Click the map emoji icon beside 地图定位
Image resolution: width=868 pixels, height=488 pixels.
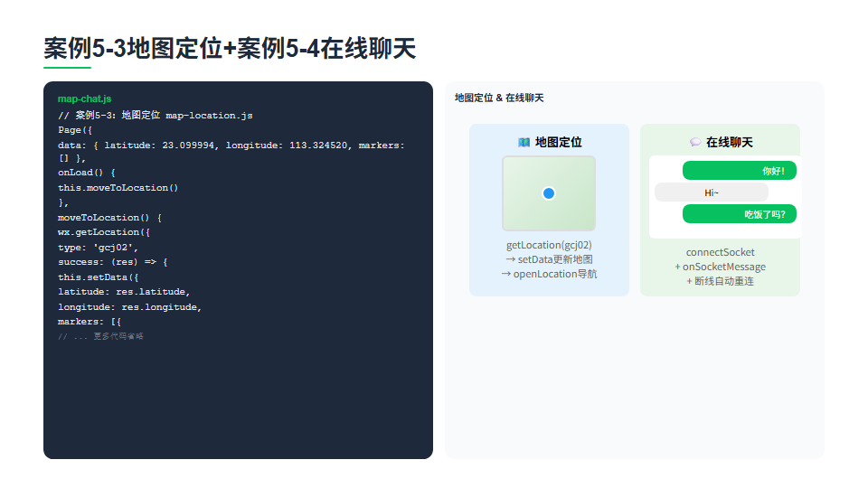[x=524, y=143]
